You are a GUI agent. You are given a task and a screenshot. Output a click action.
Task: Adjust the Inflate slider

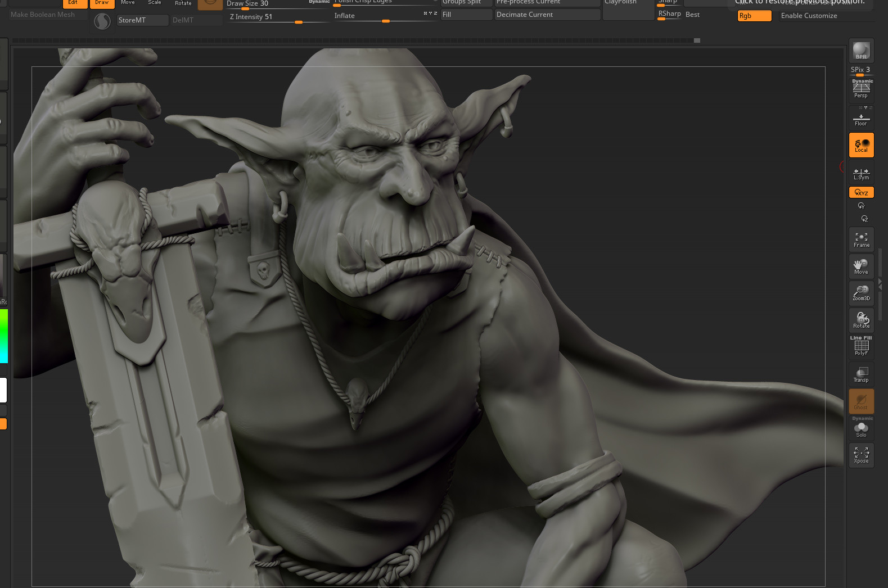pos(385,16)
